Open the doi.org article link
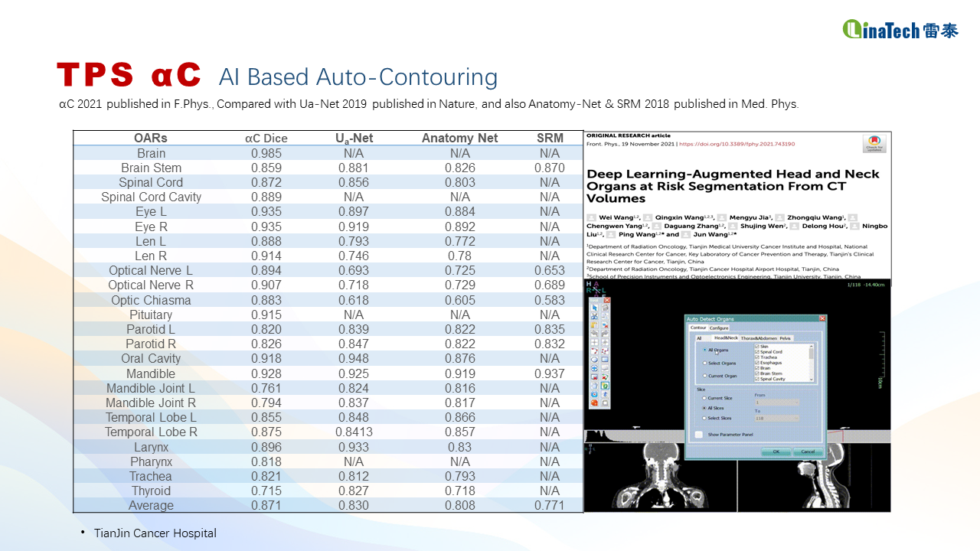 (x=737, y=144)
